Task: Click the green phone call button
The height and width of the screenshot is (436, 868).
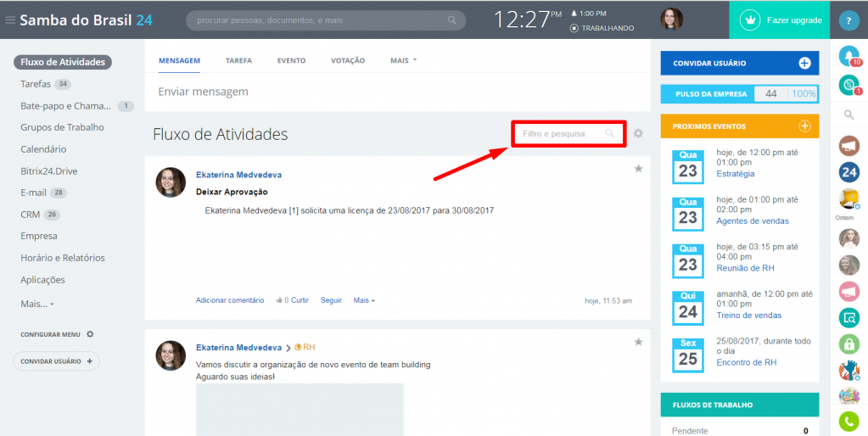Action: click(x=848, y=422)
